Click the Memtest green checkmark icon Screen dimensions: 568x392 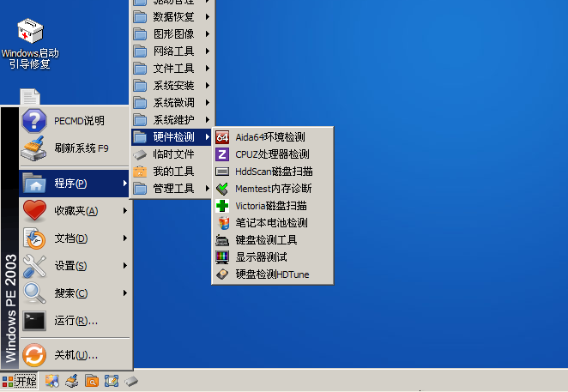pyautogui.click(x=222, y=189)
